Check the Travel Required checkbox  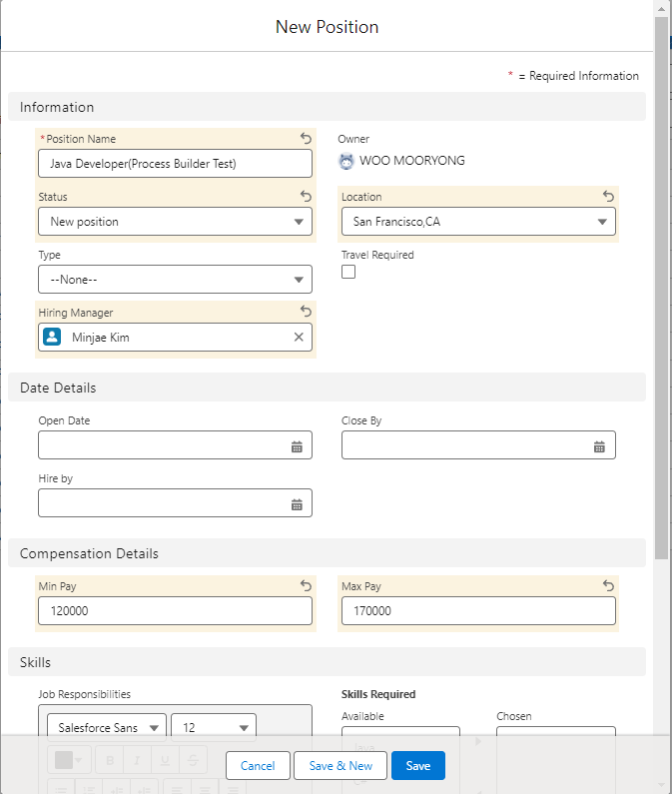coord(348,272)
